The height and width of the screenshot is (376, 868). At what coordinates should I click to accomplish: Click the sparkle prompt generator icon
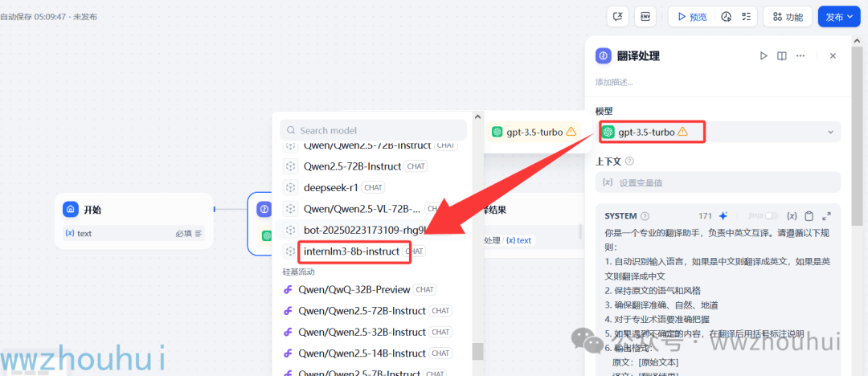click(723, 216)
